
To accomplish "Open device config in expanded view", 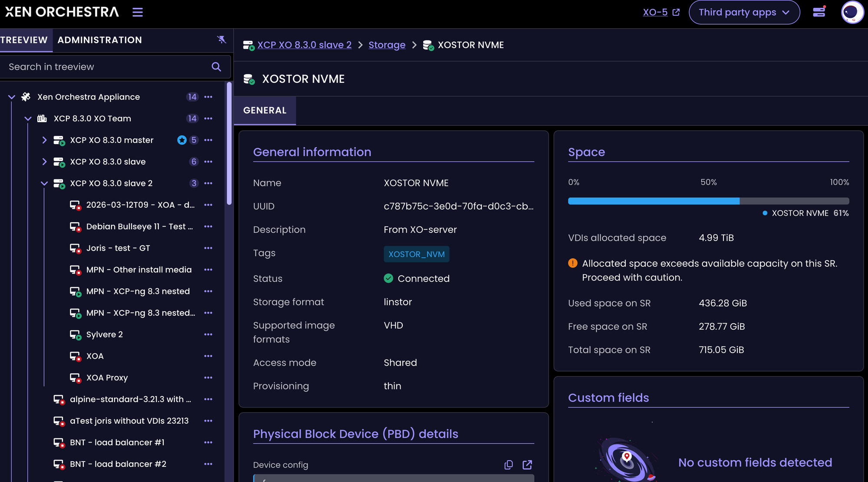I will [x=527, y=465].
